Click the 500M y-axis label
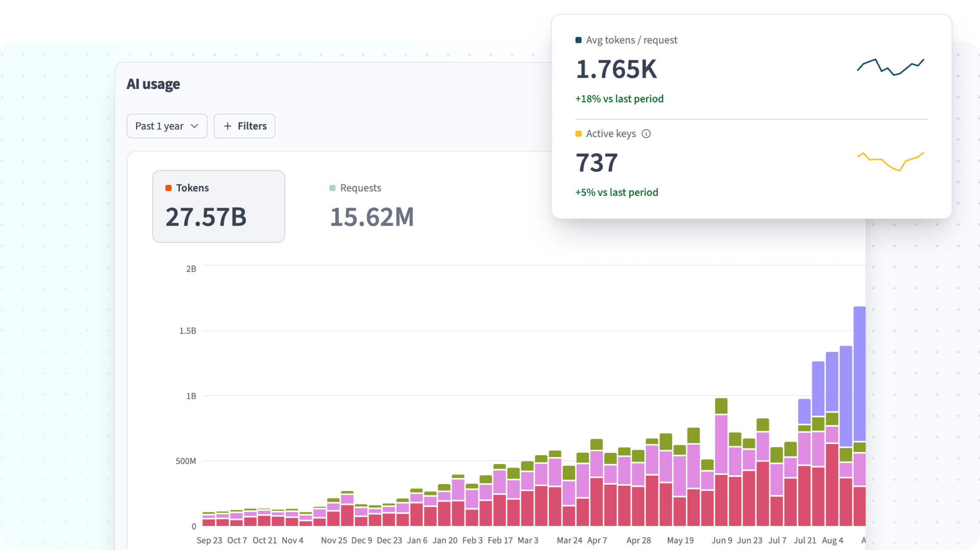This screenshot has width=980, height=550. [x=186, y=461]
